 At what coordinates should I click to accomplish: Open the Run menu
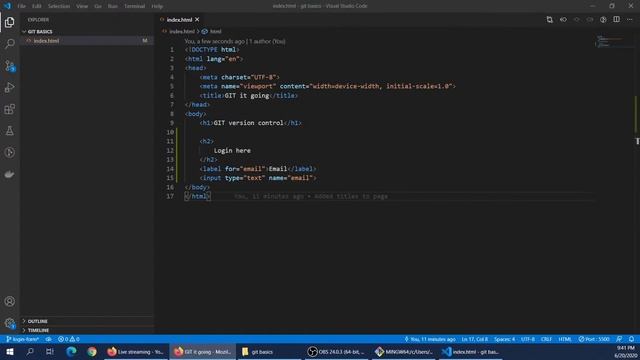tap(113, 6)
